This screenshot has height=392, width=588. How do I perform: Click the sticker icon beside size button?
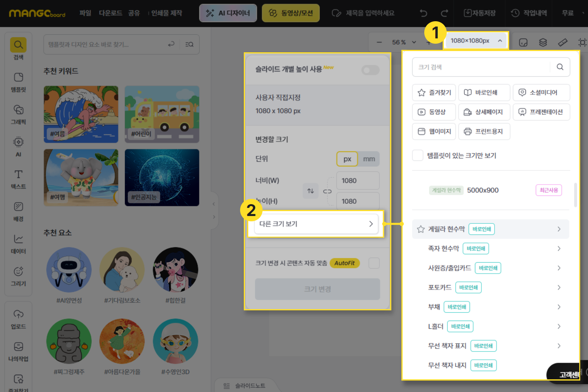pyautogui.click(x=523, y=42)
